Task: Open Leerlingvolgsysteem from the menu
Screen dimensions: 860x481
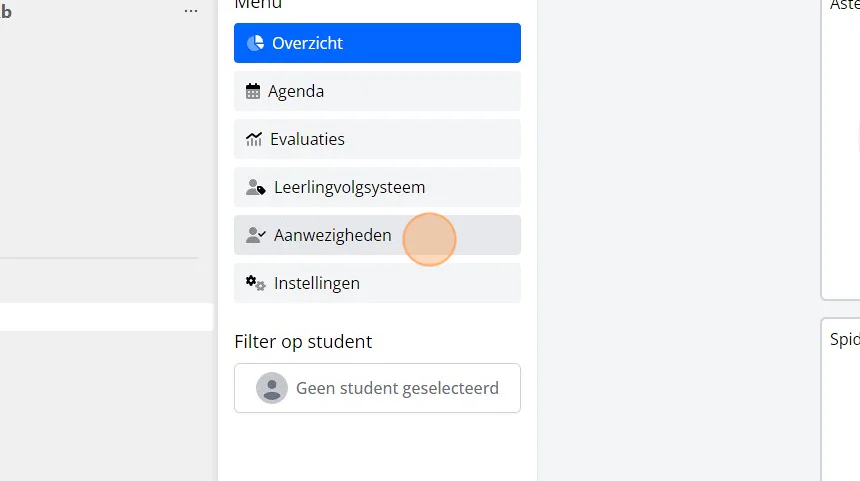Action: [377, 187]
